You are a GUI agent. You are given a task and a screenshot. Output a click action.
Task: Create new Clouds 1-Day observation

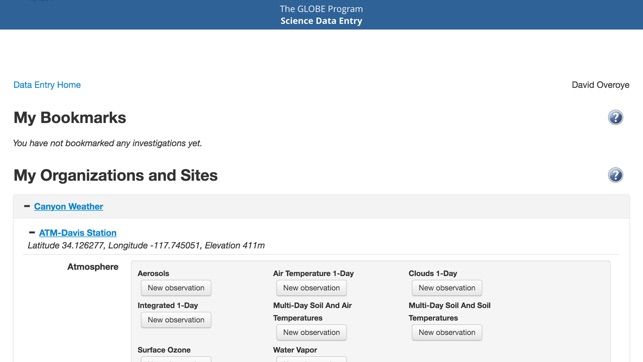pyautogui.click(x=447, y=288)
